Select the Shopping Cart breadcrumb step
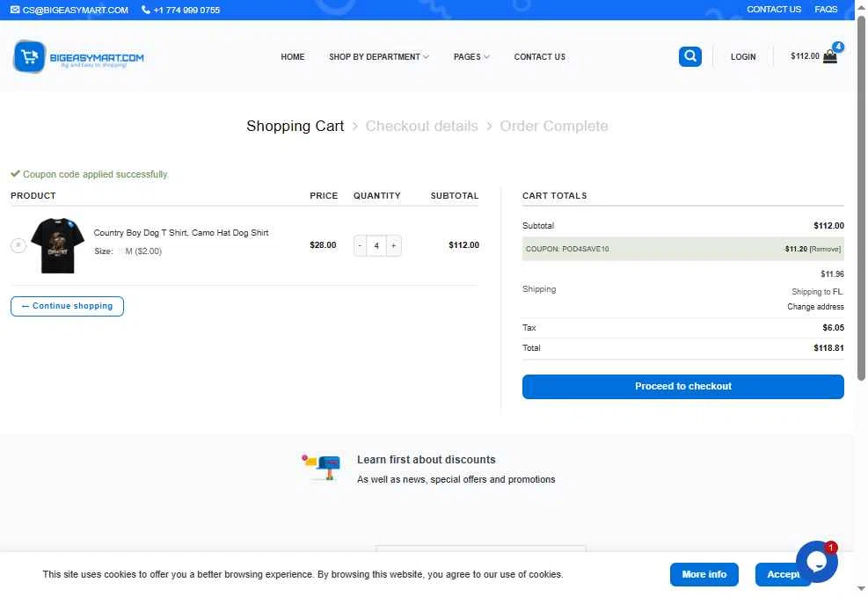Viewport: 868px width, 597px height. coord(295,126)
